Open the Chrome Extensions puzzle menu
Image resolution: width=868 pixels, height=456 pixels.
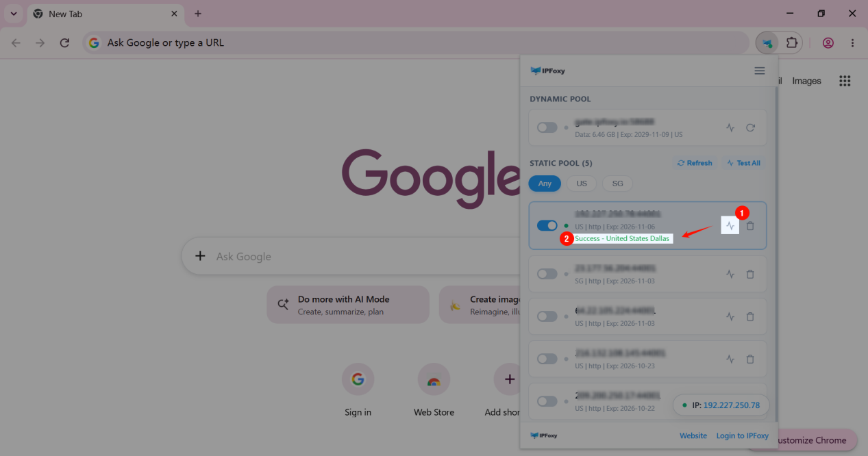click(792, 43)
